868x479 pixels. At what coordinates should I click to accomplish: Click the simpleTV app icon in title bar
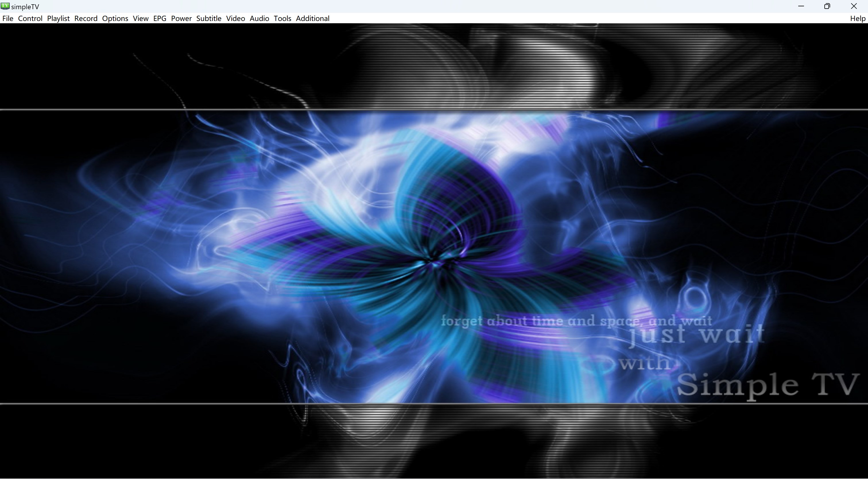coord(5,6)
